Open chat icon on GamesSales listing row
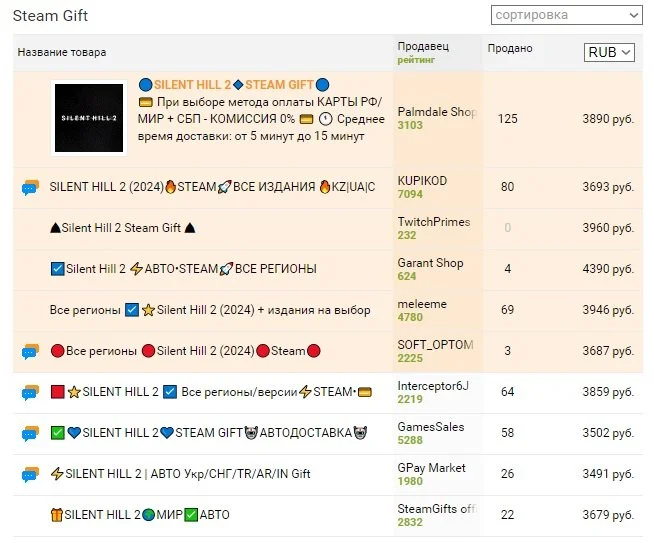 coord(30,433)
